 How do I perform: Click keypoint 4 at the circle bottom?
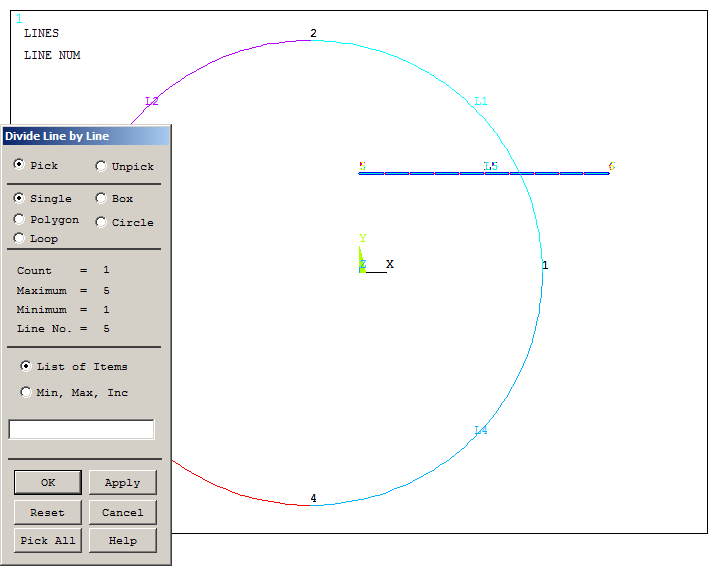point(313,498)
